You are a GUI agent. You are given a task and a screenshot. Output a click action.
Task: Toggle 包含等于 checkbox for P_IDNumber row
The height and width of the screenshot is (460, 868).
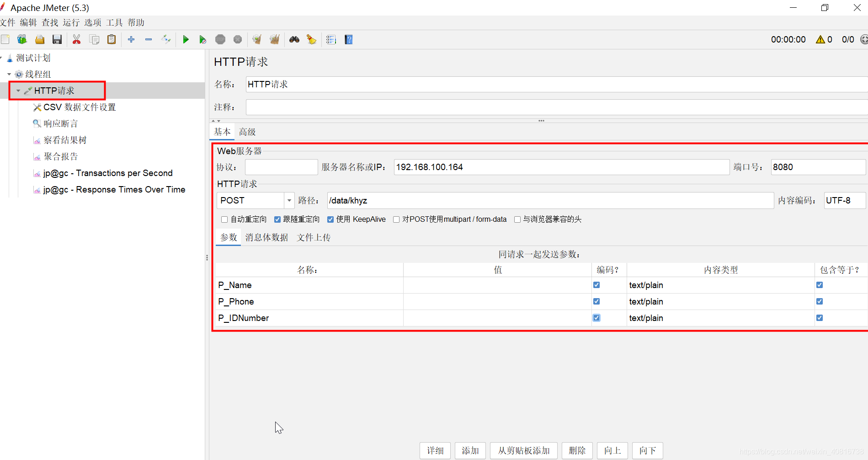pos(820,318)
